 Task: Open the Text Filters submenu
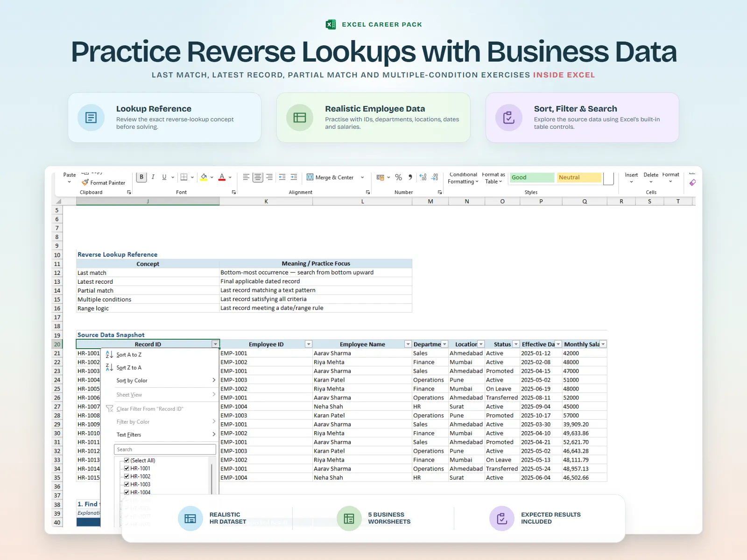[160, 435]
